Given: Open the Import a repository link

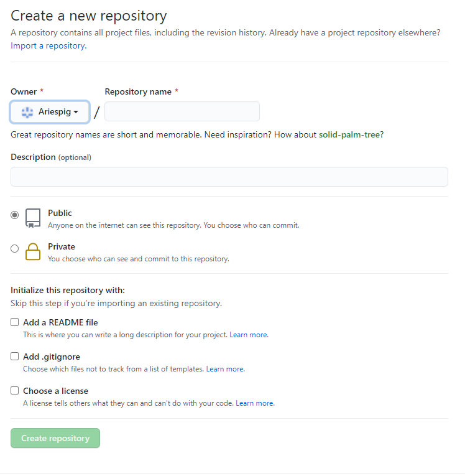Looking at the screenshot, I should click(48, 45).
